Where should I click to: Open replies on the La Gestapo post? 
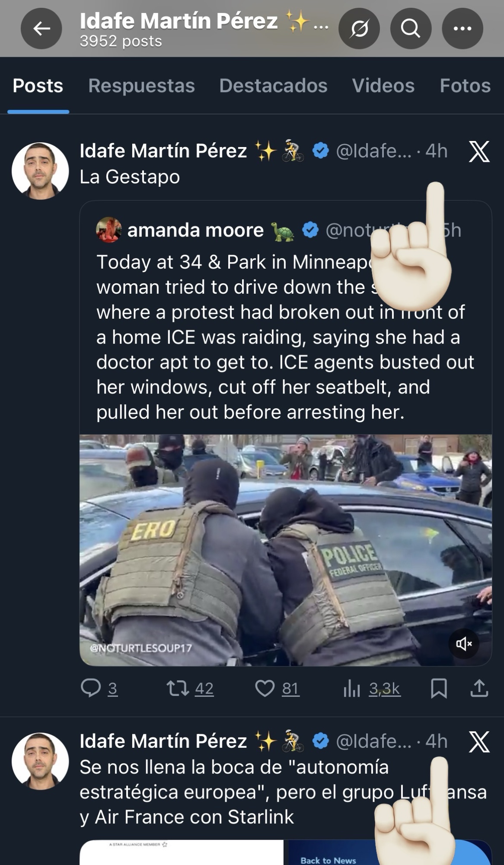coord(99,688)
